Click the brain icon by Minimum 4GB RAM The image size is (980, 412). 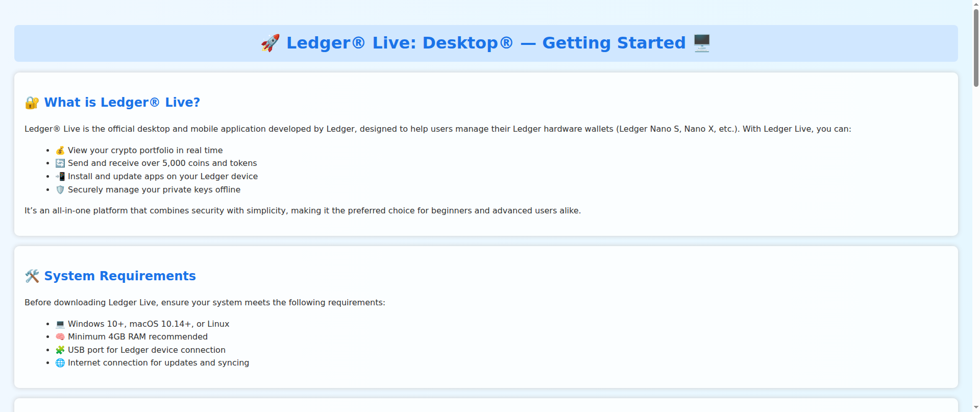[60, 337]
